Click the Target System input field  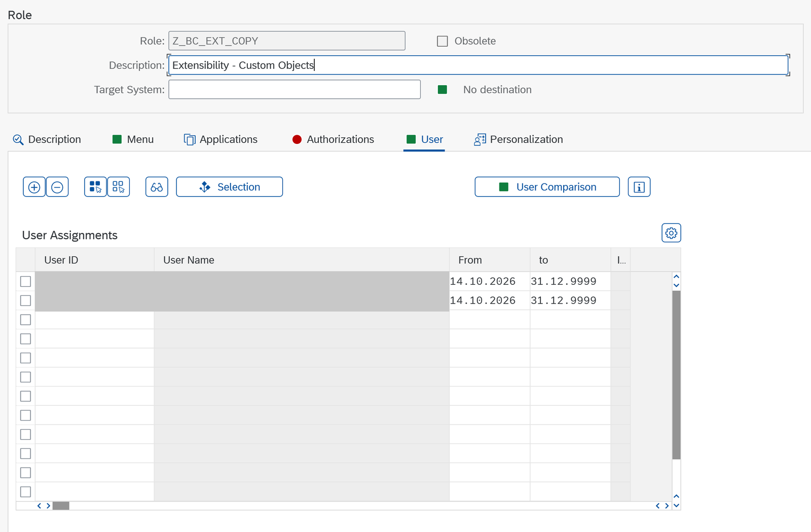coord(294,90)
